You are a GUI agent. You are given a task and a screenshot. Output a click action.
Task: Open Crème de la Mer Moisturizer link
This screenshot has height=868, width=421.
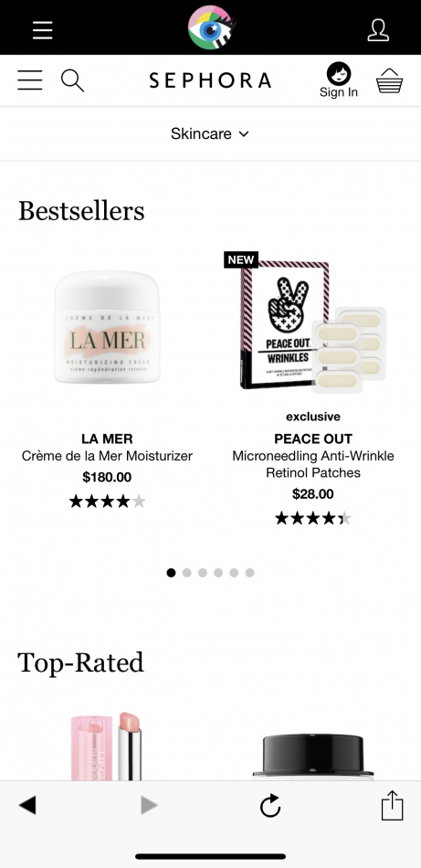point(108,456)
